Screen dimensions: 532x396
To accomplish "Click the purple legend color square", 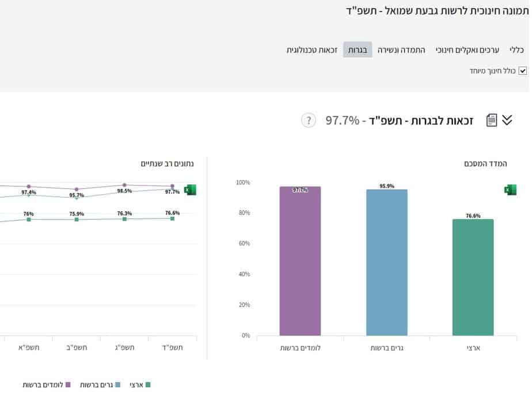I will (67, 384).
